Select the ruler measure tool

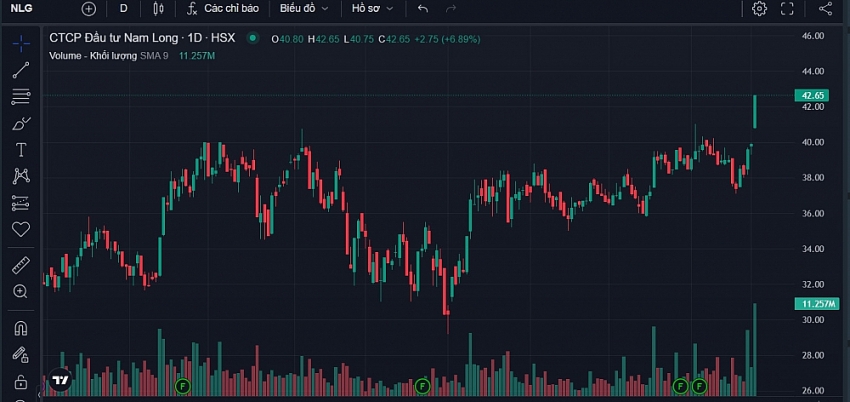(21, 265)
